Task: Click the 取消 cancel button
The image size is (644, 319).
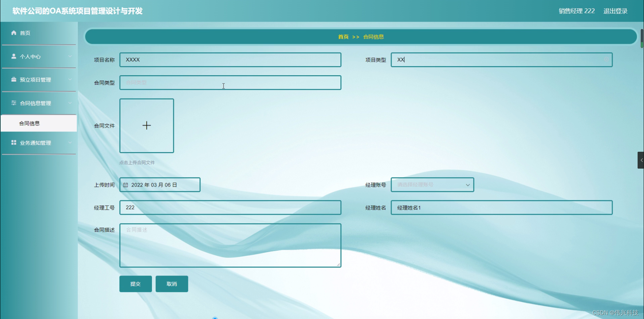Action: [172, 284]
